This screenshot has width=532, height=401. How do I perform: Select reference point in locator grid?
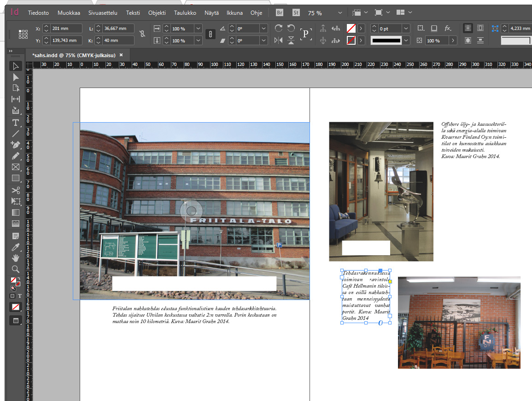point(23,34)
